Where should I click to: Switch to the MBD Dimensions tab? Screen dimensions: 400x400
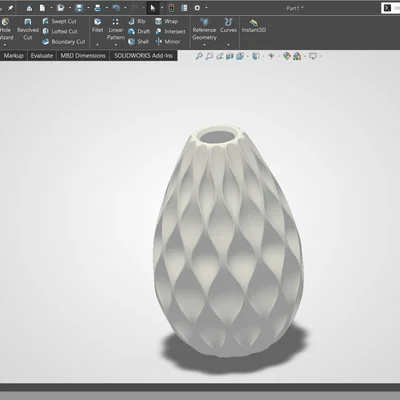pos(83,56)
